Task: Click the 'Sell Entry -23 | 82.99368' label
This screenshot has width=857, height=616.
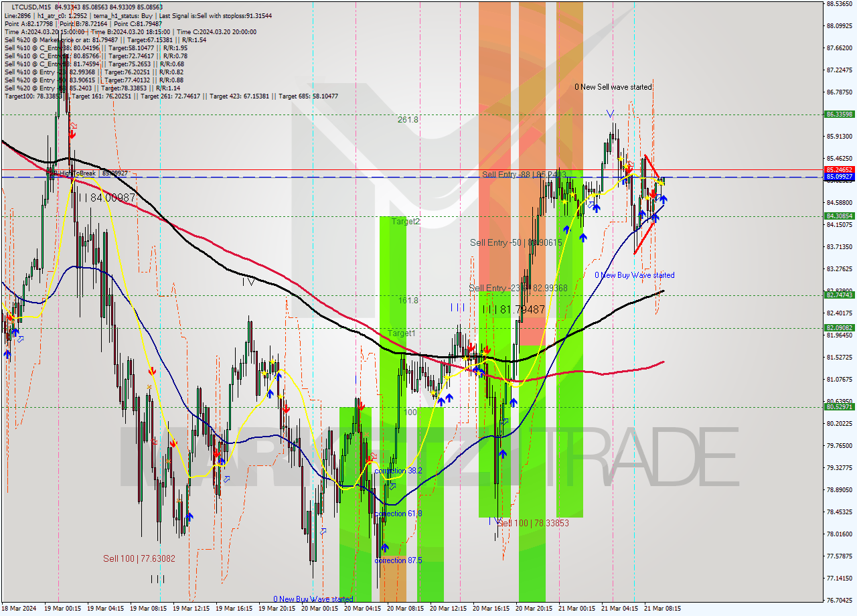Action: point(518,288)
